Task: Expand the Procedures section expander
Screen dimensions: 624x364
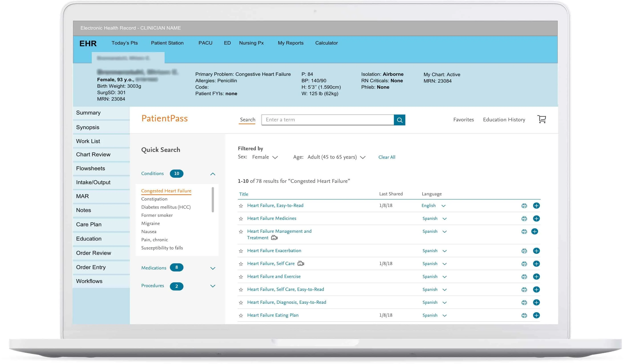Action: click(x=213, y=286)
